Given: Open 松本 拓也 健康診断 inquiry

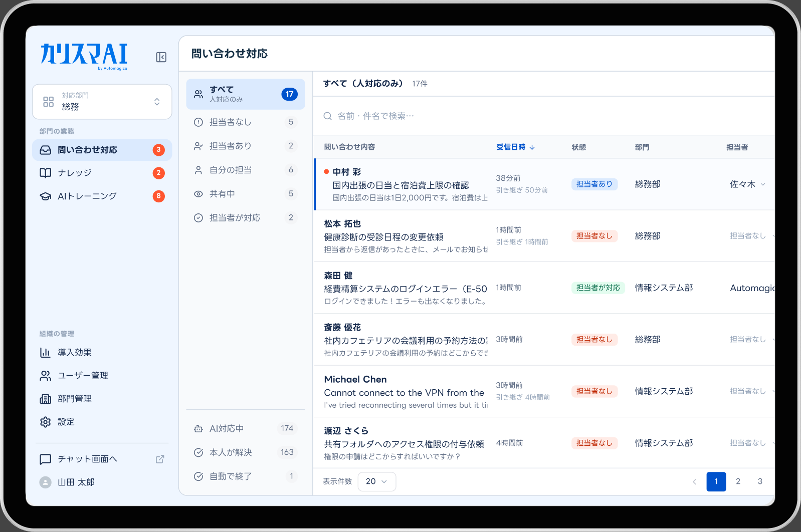Looking at the screenshot, I should coord(544,236).
